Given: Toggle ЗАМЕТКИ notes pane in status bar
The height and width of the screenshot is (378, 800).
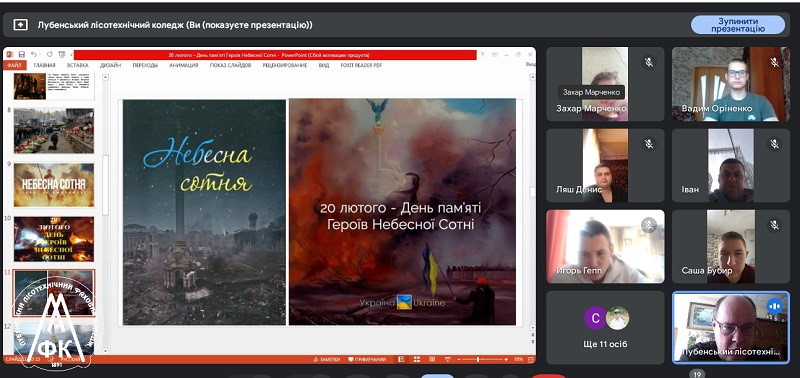Looking at the screenshot, I should click(327, 359).
